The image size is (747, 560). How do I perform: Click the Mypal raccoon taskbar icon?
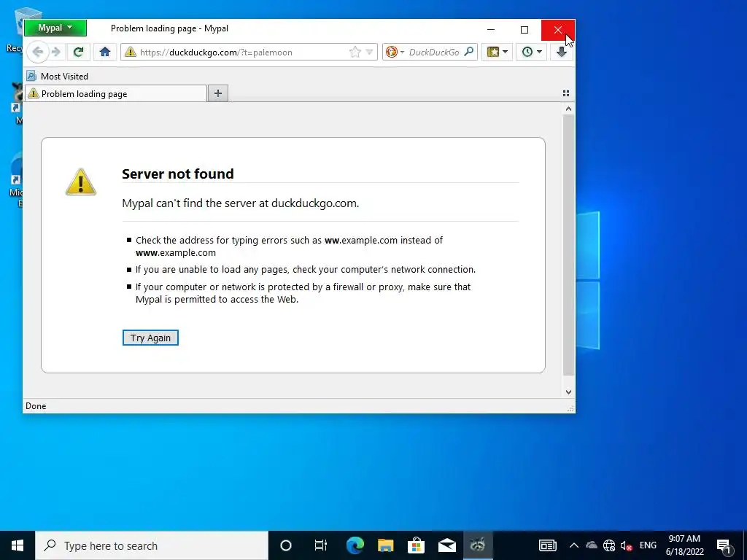click(477, 545)
